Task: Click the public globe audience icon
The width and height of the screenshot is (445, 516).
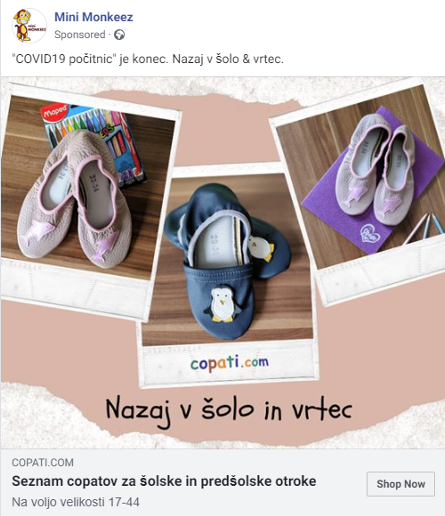Action: pyautogui.click(x=119, y=35)
